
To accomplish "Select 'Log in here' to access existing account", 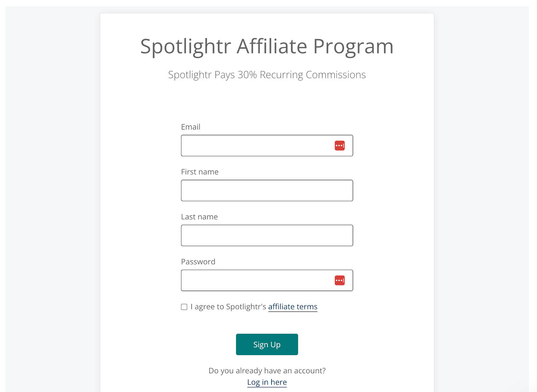I will pos(267,382).
